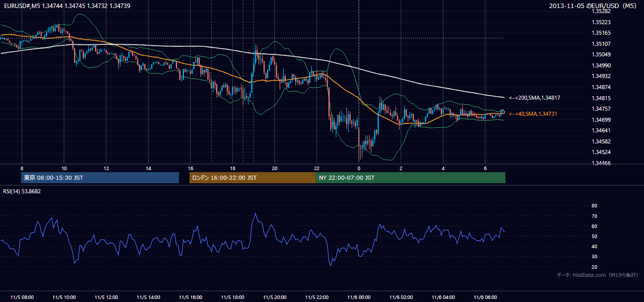The width and height of the screenshot is (644, 302).
Task: Select the 2013-11-05 EUR/USD (M5) chart title
Action: point(594,6)
